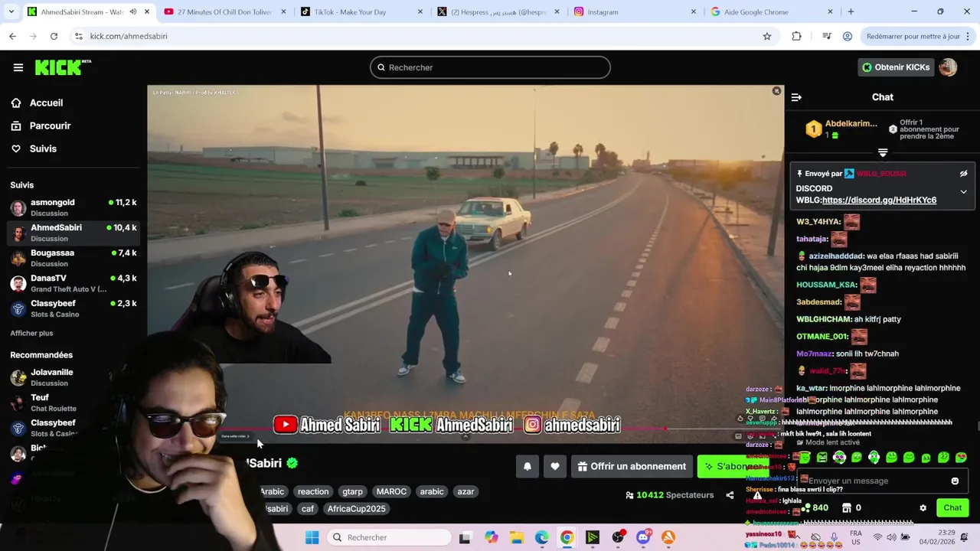Share the stream using share icon

(730, 495)
